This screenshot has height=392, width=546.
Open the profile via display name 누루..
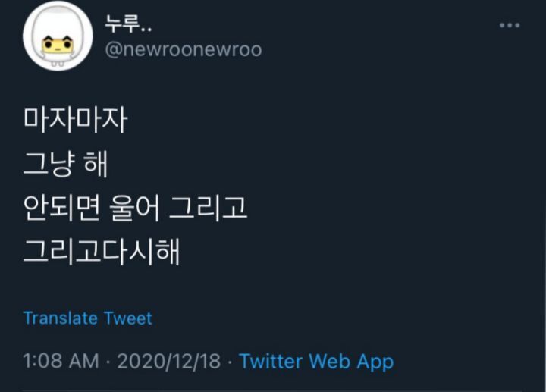[128, 25]
